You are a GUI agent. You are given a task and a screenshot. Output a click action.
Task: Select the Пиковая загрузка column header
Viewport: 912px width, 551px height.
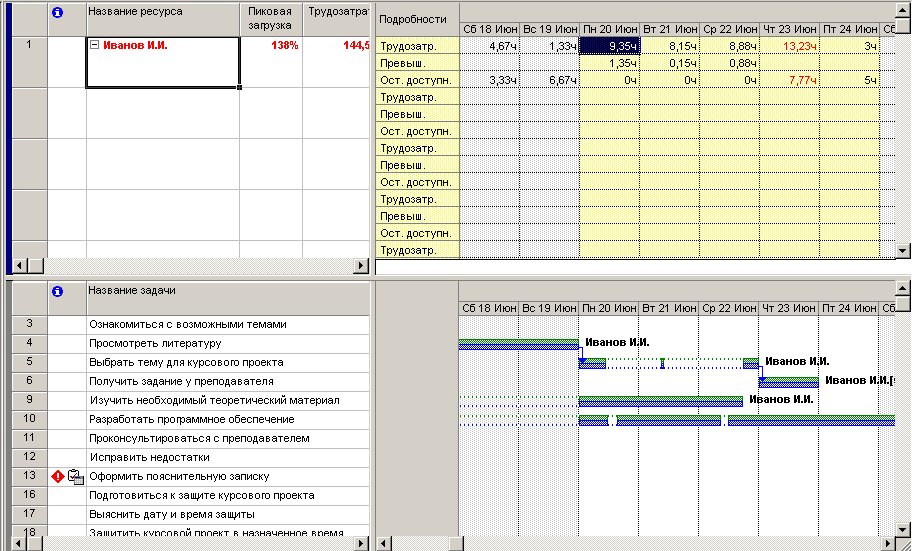click(x=271, y=19)
